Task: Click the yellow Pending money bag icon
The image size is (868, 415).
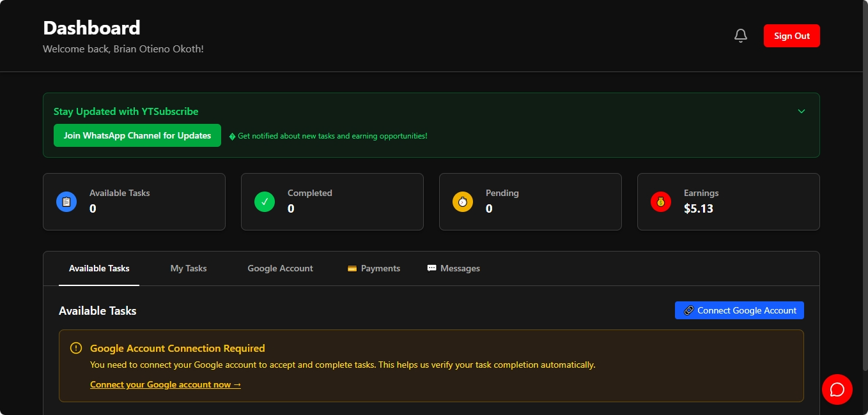Action: (463, 201)
